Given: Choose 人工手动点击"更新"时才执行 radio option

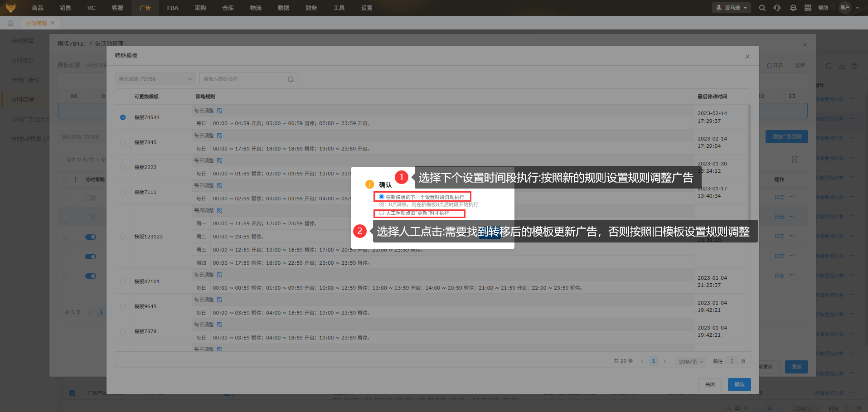Looking at the screenshot, I should (x=382, y=213).
